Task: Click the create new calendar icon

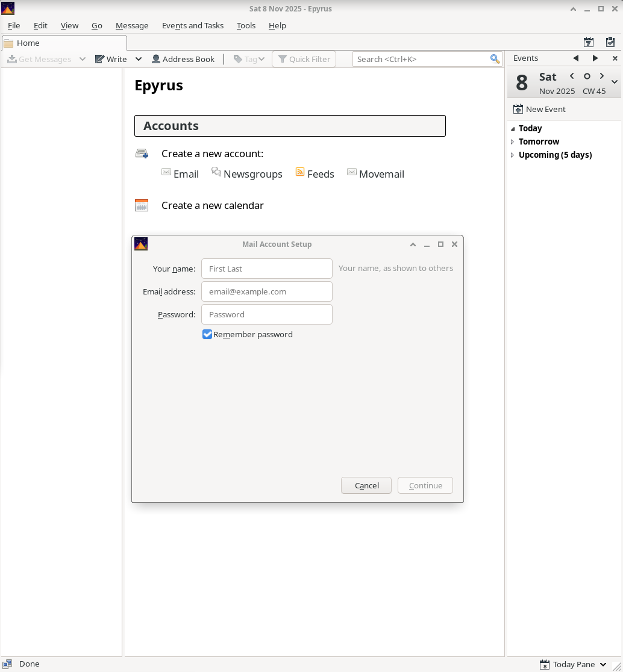Action: click(x=142, y=205)
